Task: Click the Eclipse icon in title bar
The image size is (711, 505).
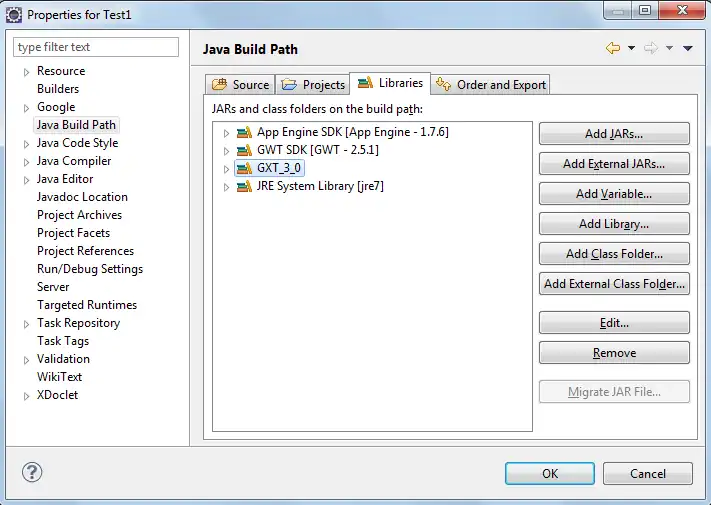Action: tap(14, 15)
